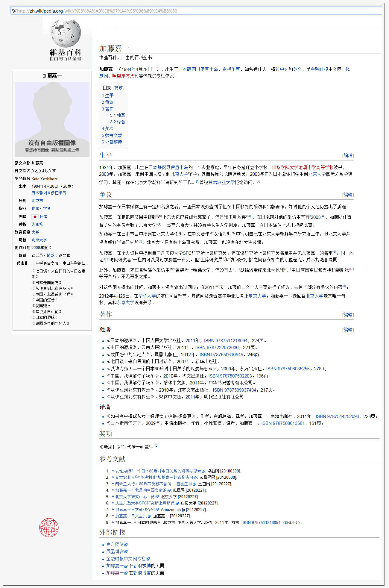Open 金融时报 link in intro paragraph
This screenshot has width=389, height=588.
(x=319, y=69)
